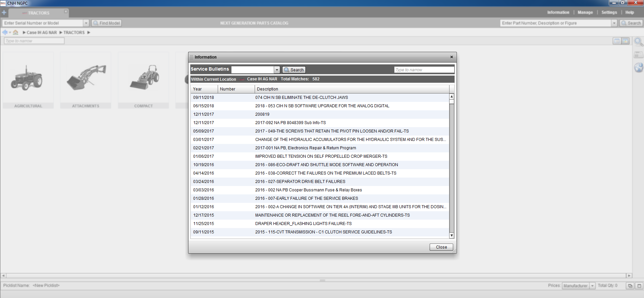The width and height of the screenshot is (644, 298).
Task: Click the horizontal scrollbar left arrow
Action: [3, 275]
